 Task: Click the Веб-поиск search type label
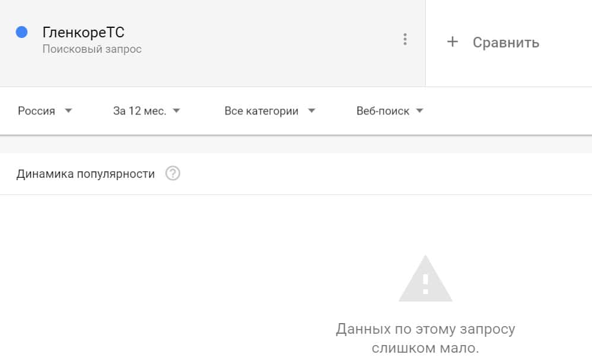click(383, 111)
